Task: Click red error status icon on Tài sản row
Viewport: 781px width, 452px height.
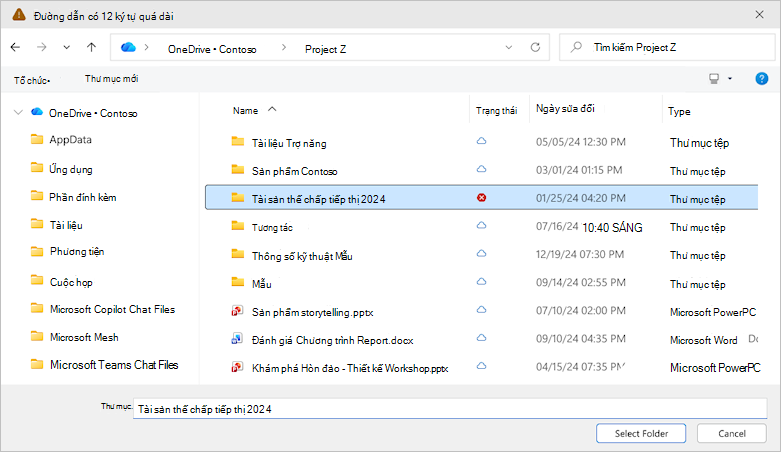Action: coord(481,198)
